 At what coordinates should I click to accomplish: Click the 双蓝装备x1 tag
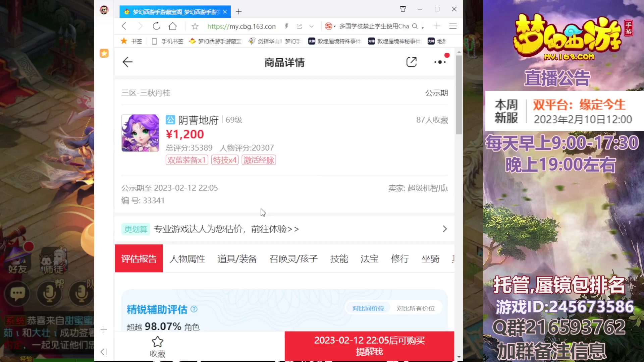[x=187, y=160]
